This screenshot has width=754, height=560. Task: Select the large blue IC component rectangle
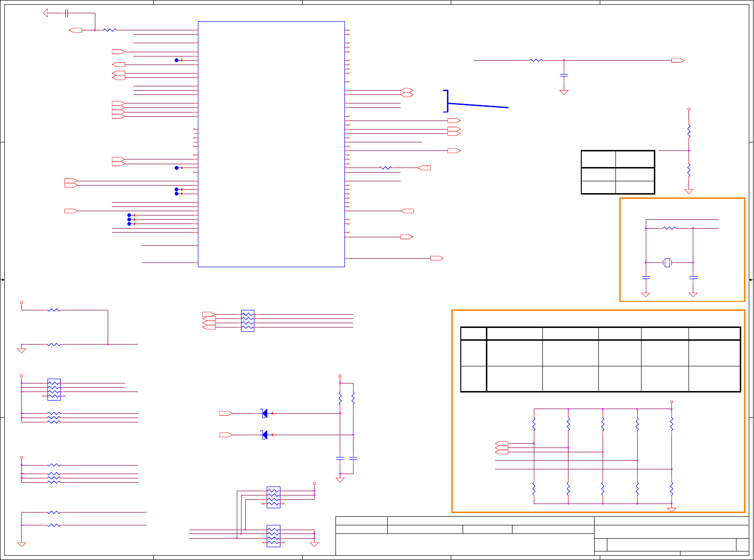[x=271, y=144]
